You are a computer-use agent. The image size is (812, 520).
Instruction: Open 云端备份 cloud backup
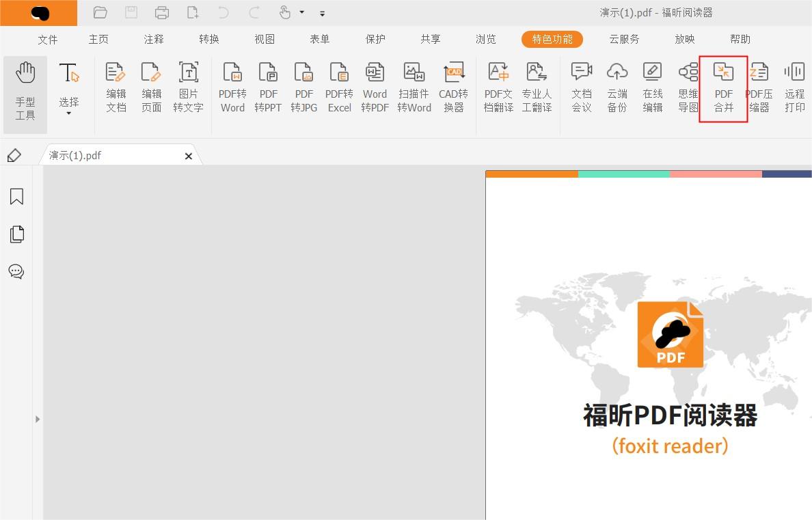pos(617,87)
